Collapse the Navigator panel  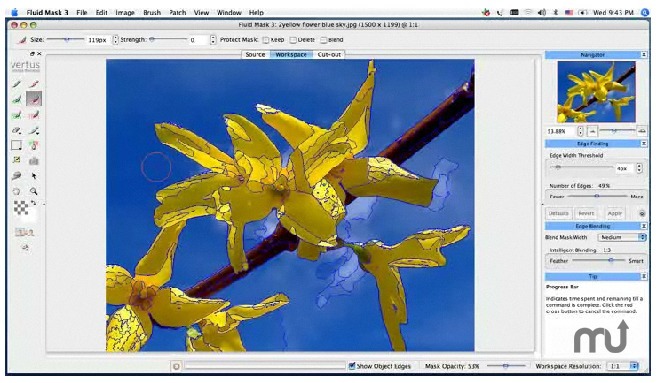click(643, 55)
